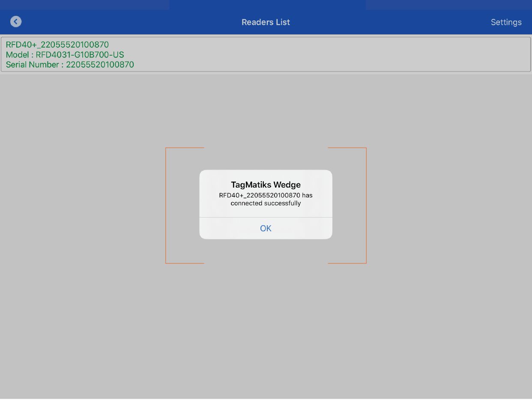The width and height of the screenshot is (532, 400).
Task: Click the right orange bracket frame
Action: (366, 206)
